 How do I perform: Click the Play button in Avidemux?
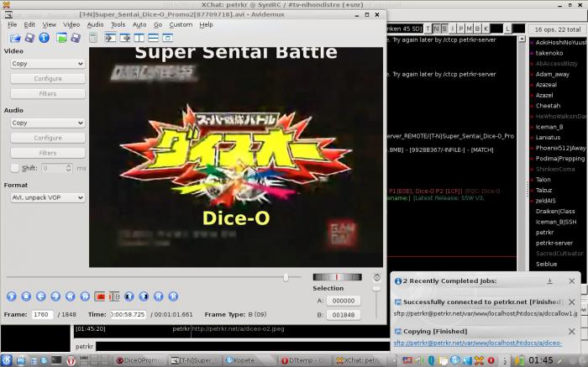point(11,296)
